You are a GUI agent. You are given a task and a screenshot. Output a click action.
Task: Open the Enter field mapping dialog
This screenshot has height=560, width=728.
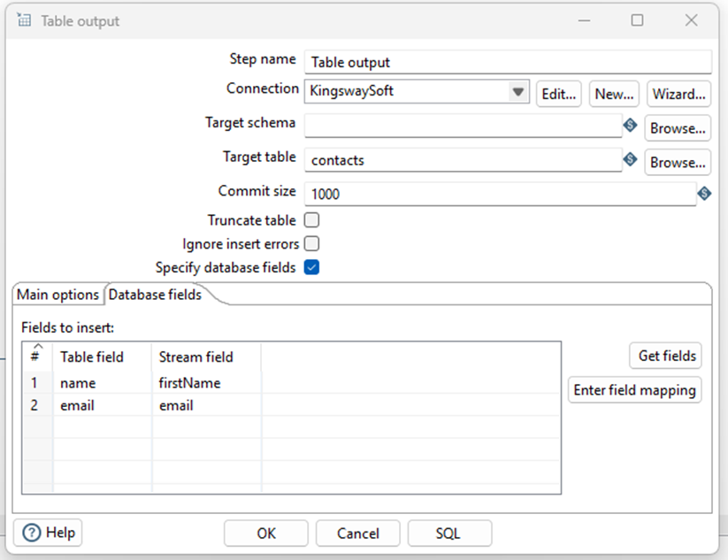coord(634,389)
